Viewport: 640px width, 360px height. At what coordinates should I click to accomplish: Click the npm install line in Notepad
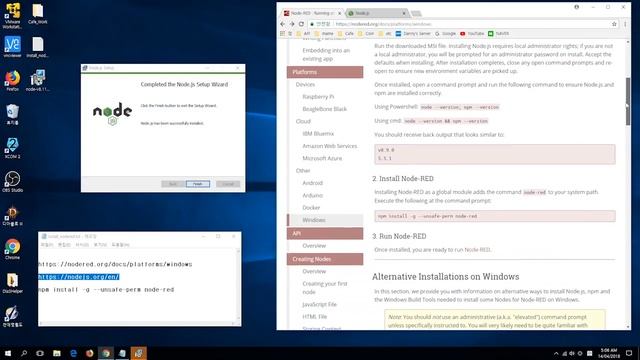pos(107,289)
